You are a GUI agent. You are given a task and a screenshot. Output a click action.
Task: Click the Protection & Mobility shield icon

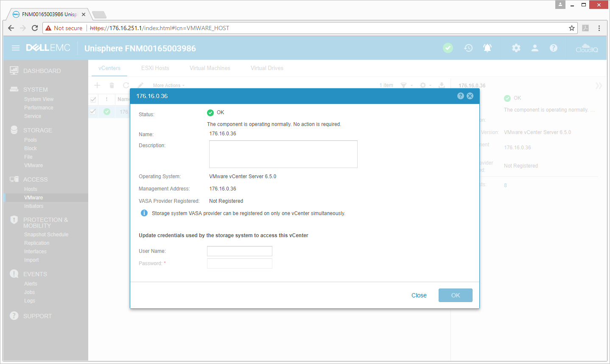click(x=14, y=220)
